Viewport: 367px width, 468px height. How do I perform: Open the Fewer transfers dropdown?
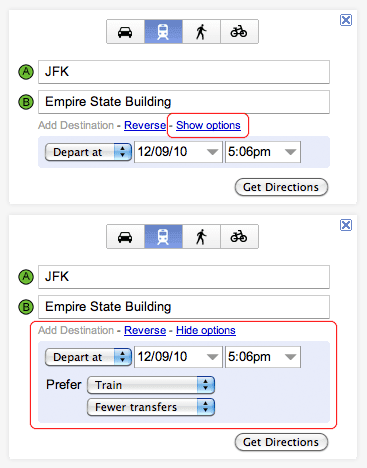tap(151, 407)
